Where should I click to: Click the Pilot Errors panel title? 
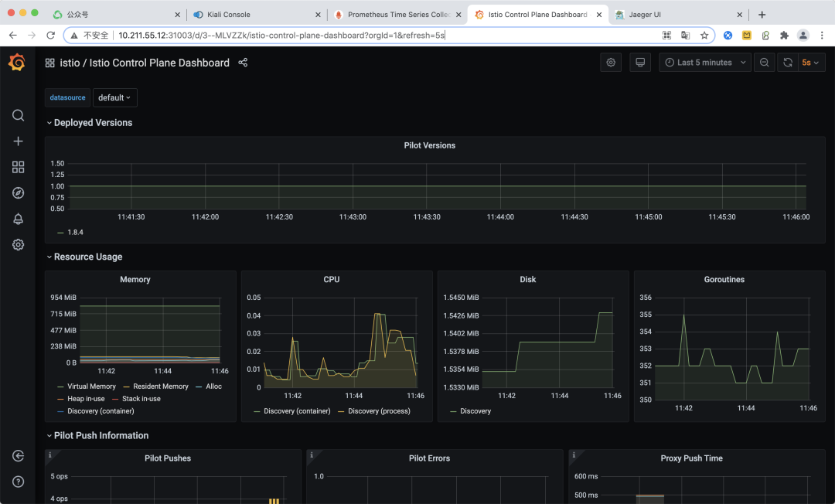429,458
